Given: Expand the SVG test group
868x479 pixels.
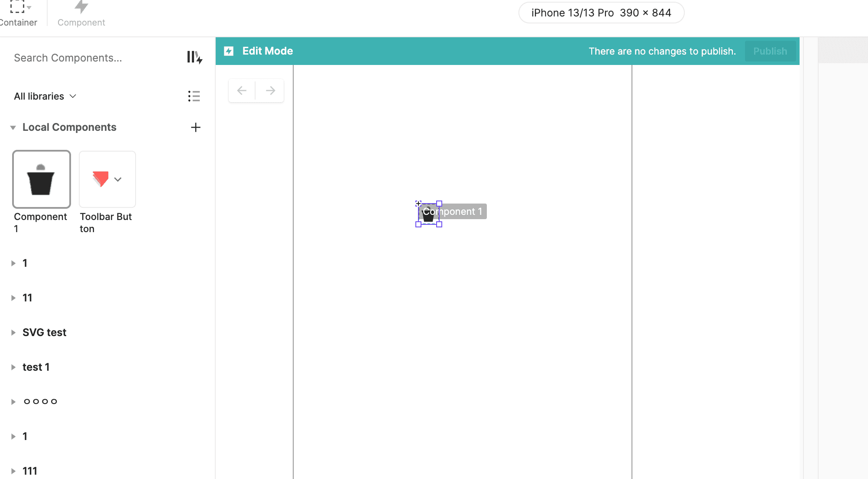Looking at the screenshot, I should coord(13,333).
